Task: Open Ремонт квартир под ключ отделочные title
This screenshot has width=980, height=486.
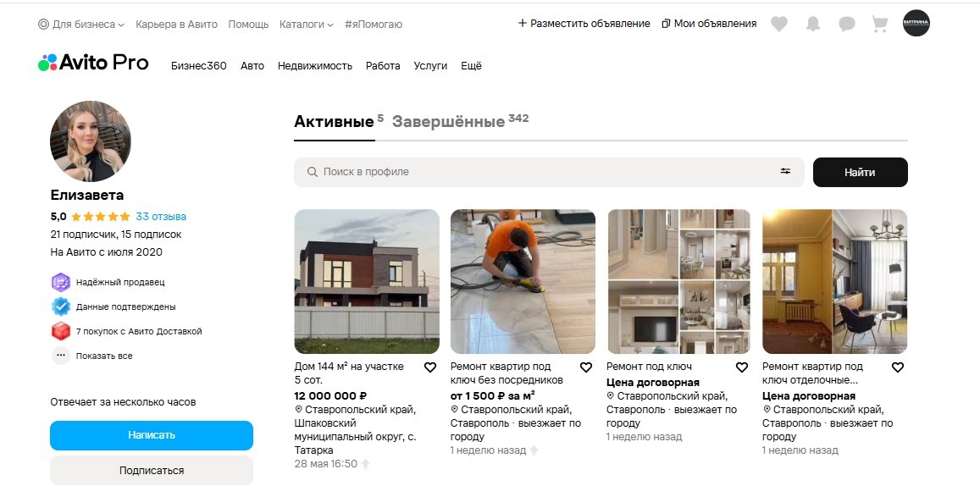Action: (x=812, y=373)
